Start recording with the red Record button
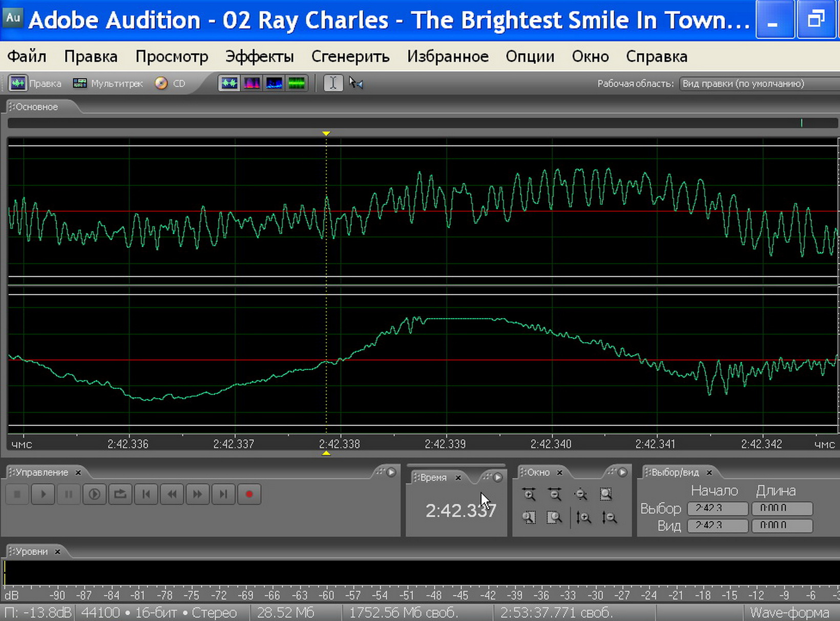The height and width of the screenshot is (621, 840). point(249,494)
